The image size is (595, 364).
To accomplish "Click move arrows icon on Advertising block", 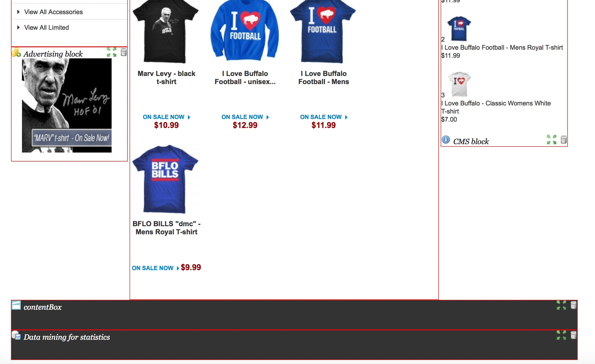I will (x=112, y=52).
